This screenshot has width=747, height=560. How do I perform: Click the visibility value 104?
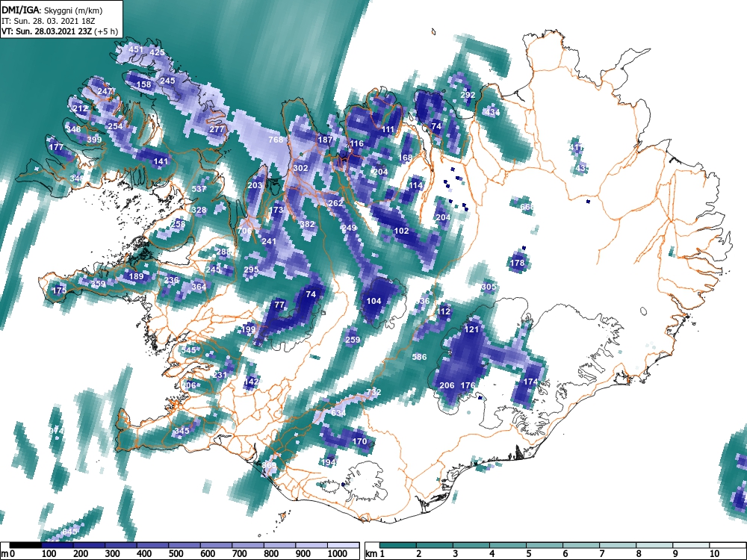[x=374, y=300]
